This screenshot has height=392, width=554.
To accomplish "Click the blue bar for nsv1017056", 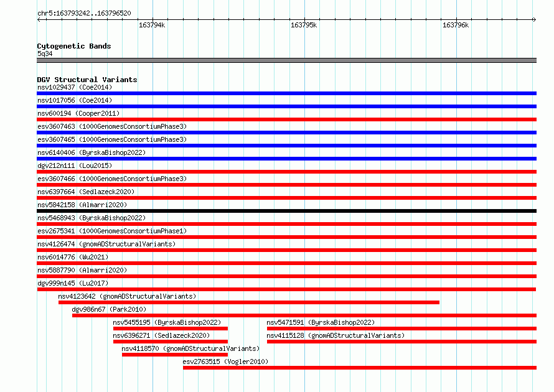I will click(x=286, y=106).
